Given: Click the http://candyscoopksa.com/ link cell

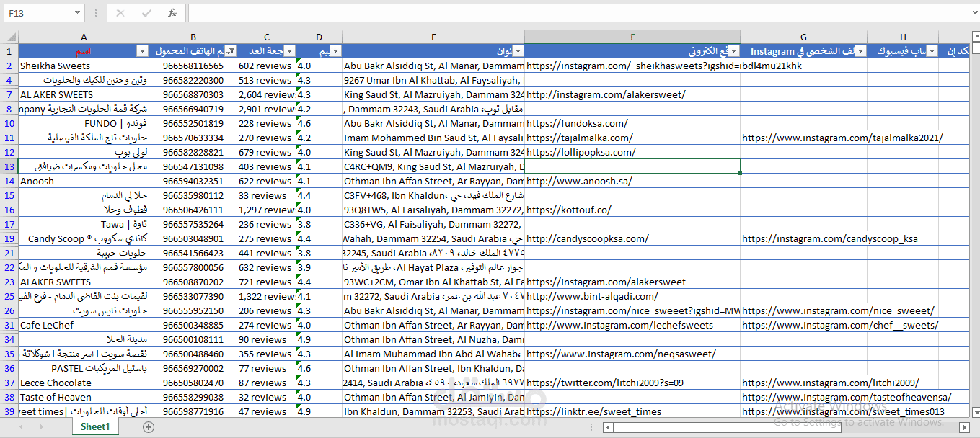Looking at the screenshot, I should (632, 238).
